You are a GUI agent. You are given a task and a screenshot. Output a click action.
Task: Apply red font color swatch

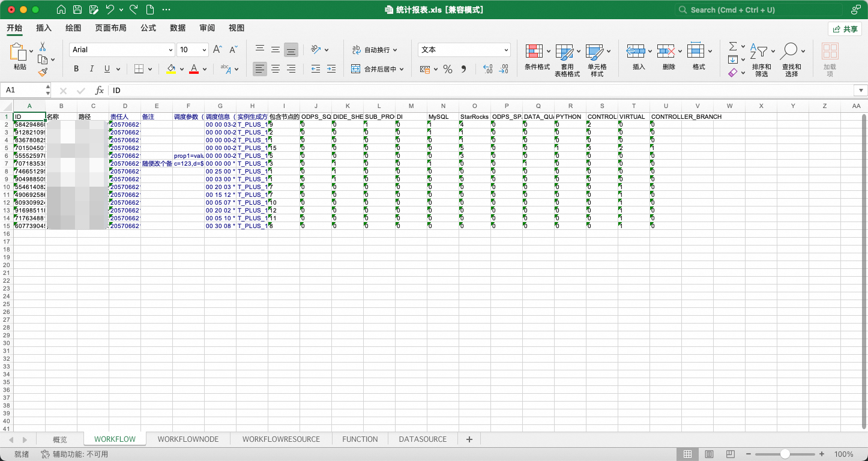pos(194,69)
